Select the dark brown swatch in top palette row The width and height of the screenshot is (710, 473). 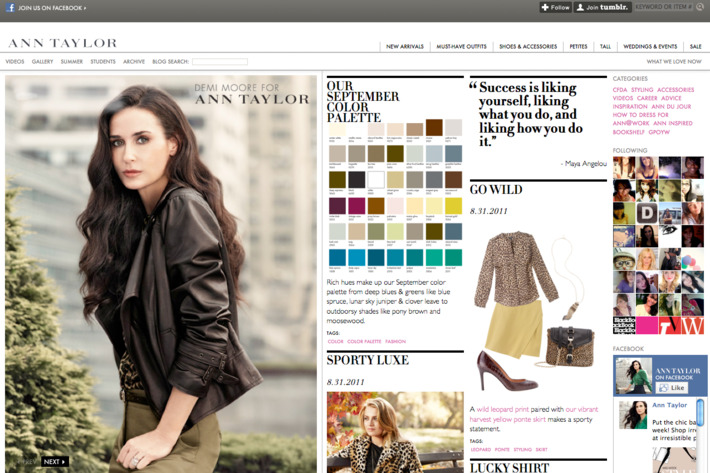pos(434,128)
